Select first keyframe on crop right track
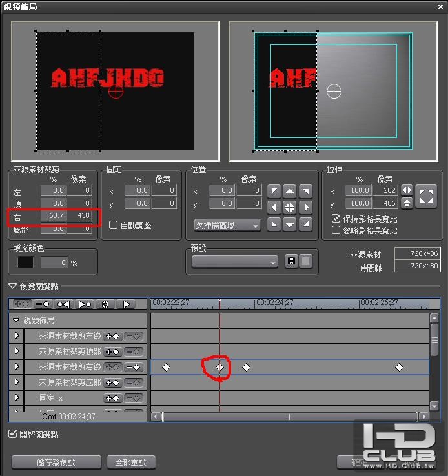 (166, 368)
